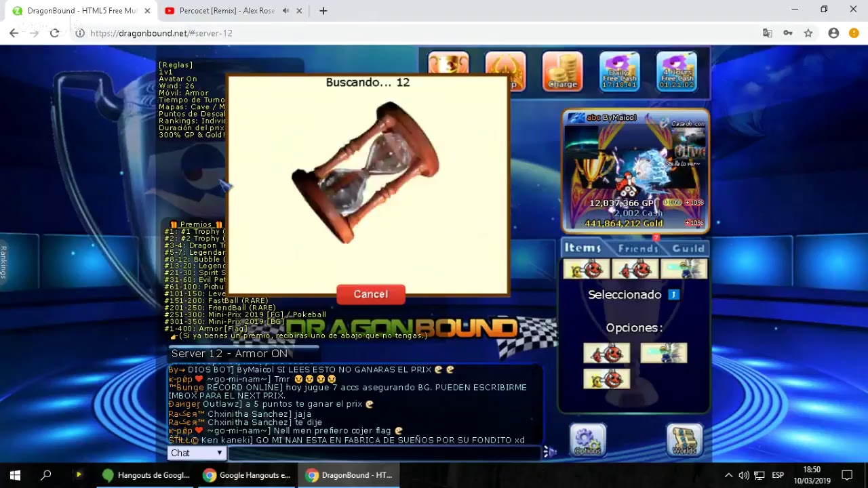Open the Chat channel dropdown

tap(197, 453)
